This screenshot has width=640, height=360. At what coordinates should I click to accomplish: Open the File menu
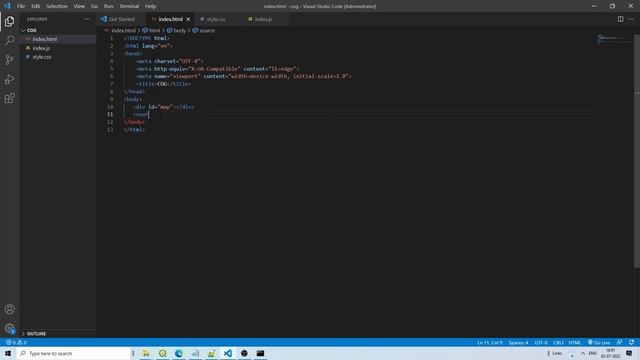point(21,6)
